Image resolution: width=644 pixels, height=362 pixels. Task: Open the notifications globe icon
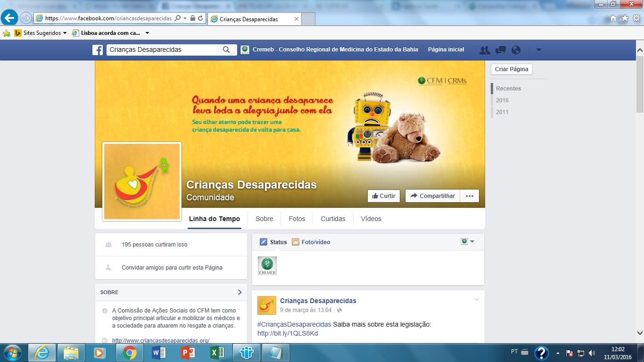(516, 50)
